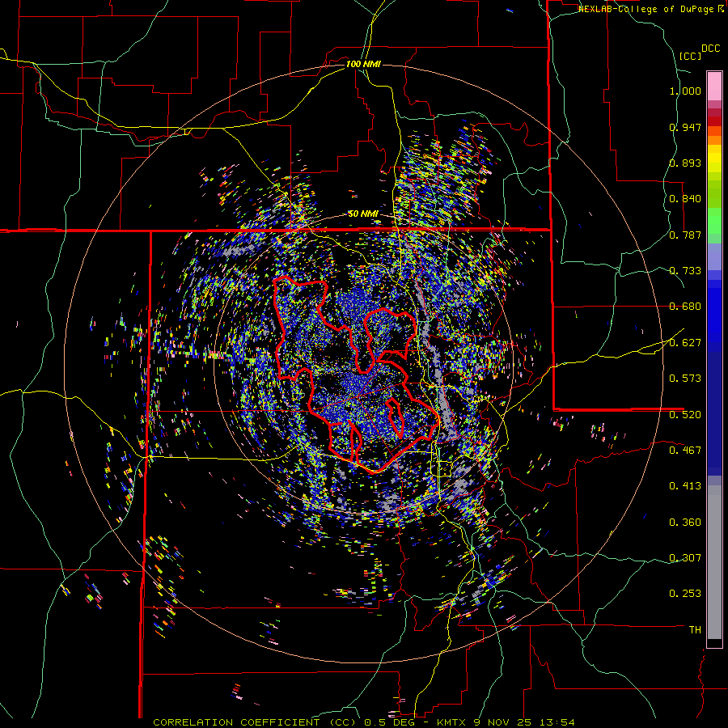Click the 0.360 color scale value
This screenshot has height=728, width=728.
(685, 523)
